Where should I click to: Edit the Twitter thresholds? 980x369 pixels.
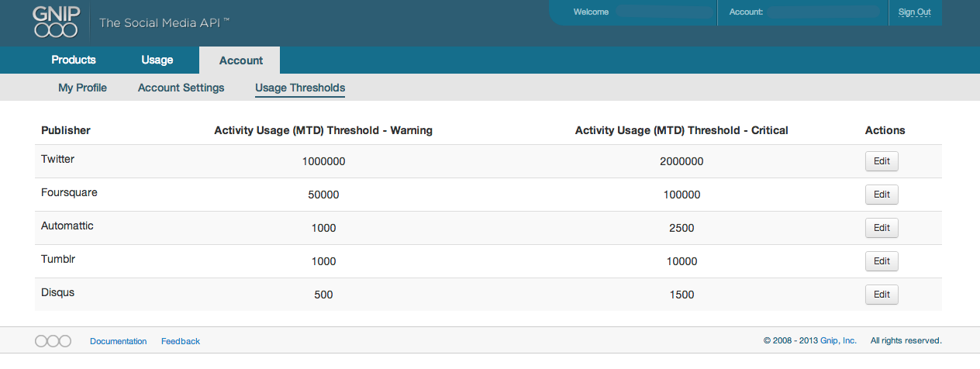tap(882, 161)
